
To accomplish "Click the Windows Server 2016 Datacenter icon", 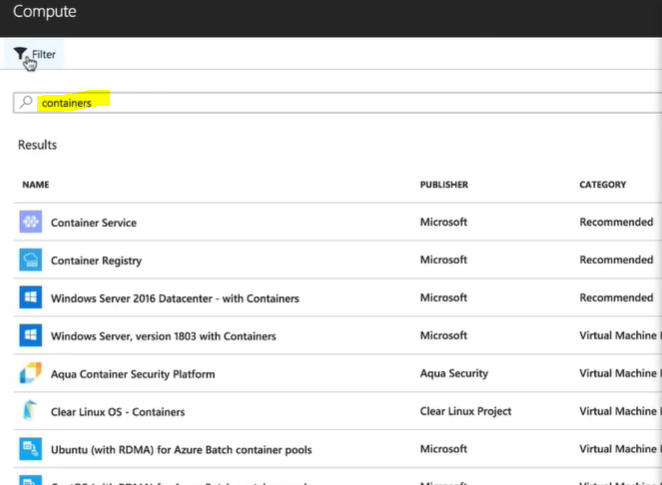I will [x=30, y=297].
